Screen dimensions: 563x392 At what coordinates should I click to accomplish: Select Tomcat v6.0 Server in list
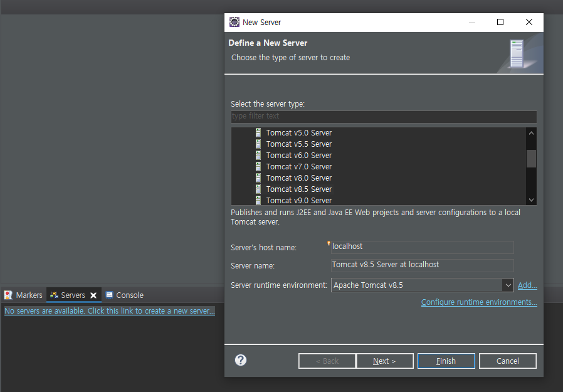(298, 155)
